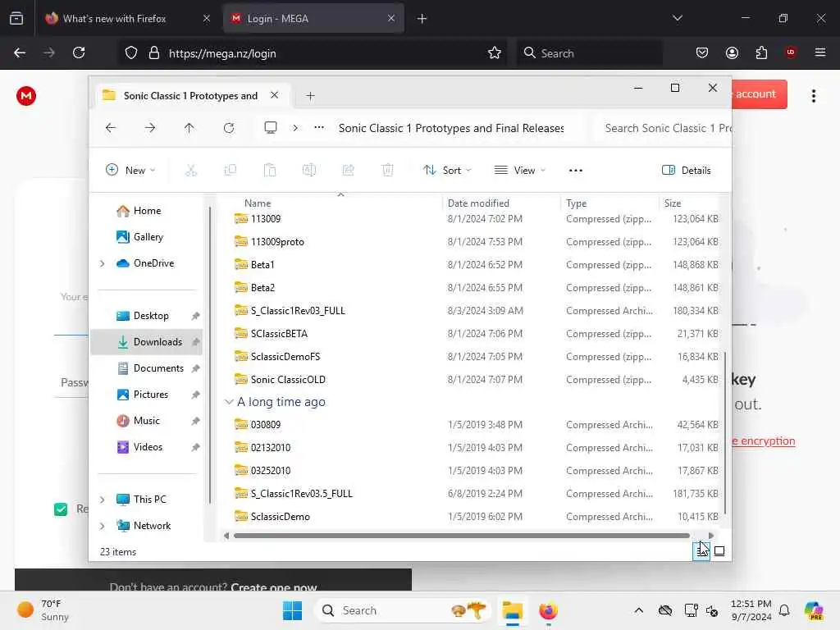Click the Share icon in Explorer toolbar

tap(348, 171)
